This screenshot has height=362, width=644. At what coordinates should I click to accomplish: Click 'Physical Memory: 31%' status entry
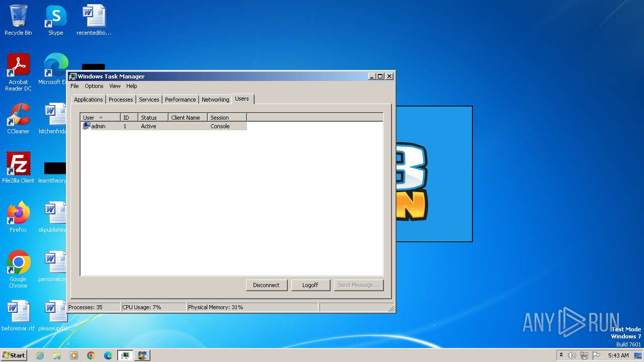tap(253, 307)
